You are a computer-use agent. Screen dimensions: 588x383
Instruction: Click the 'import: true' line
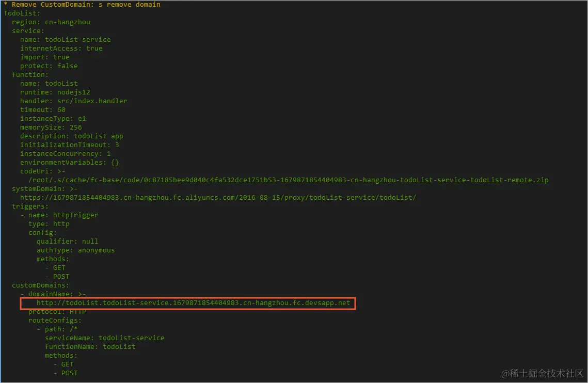pyautogui.click(x=44, y=57)
